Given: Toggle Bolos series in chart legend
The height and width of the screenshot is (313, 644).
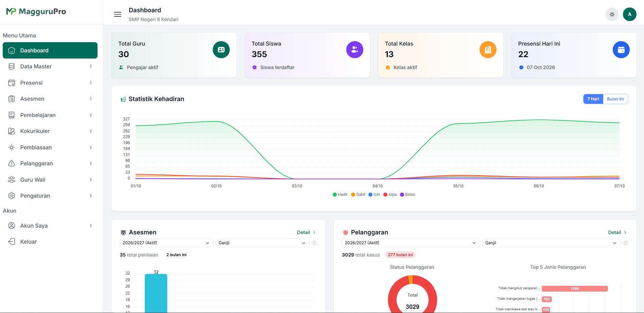Looking at the screenshot, I should click(x=407, y=195).
